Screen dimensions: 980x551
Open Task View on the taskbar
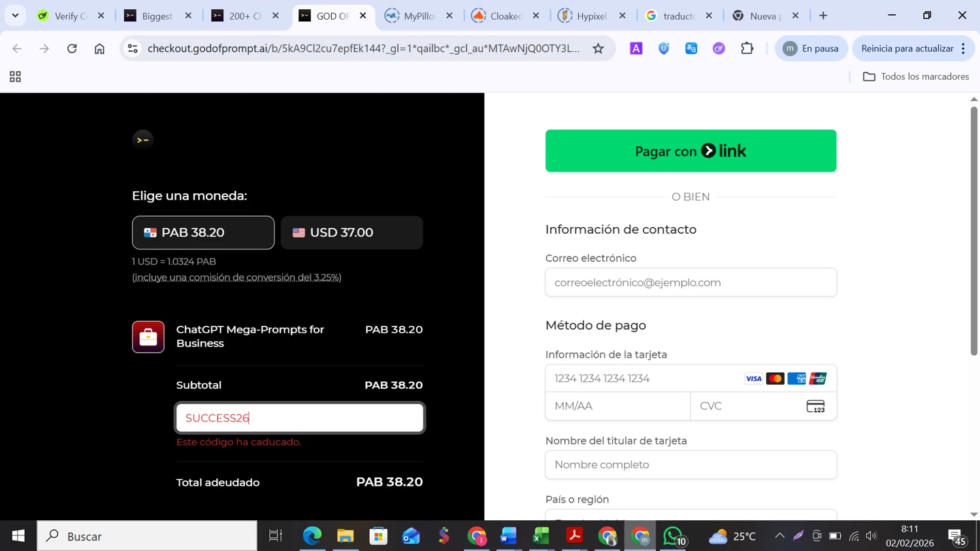click(x=276, y=536)
